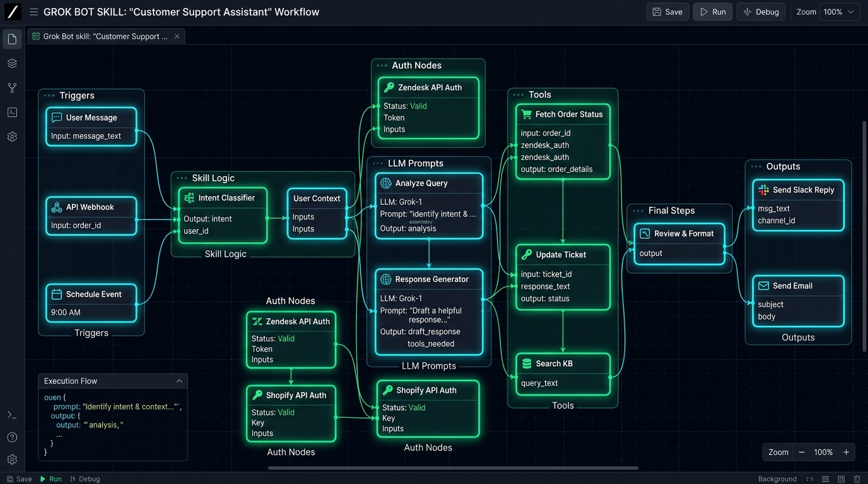Click Background in the status bar
Image resolution: width=868 pixels, height=484 pixels.
777,479
